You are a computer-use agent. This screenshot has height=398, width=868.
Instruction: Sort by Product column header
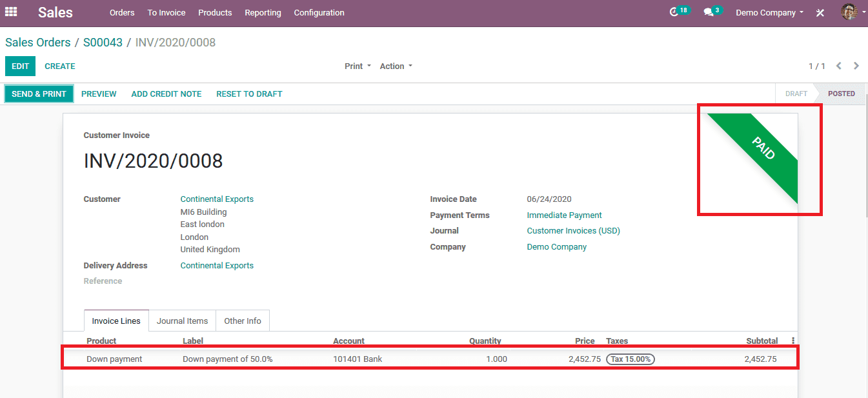101,341
